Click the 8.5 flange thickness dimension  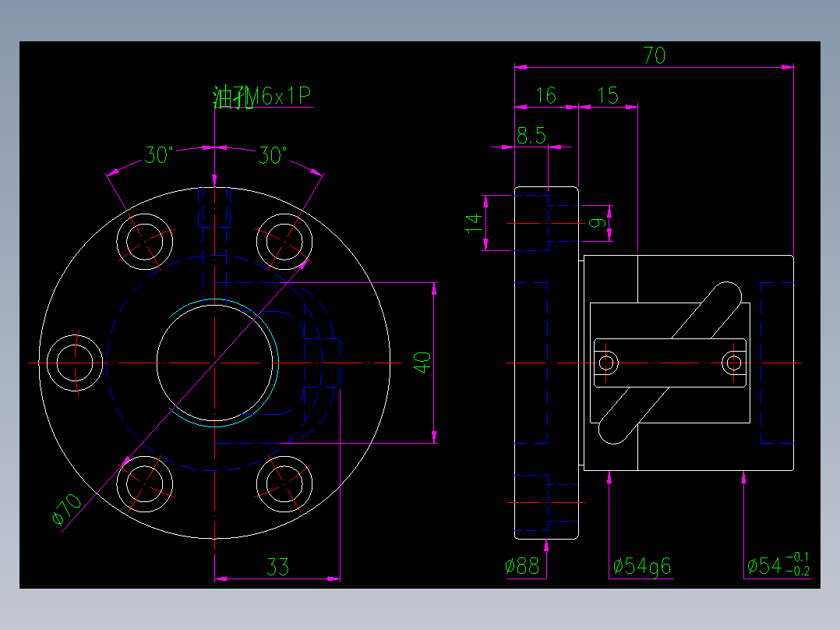click(532, 133)
